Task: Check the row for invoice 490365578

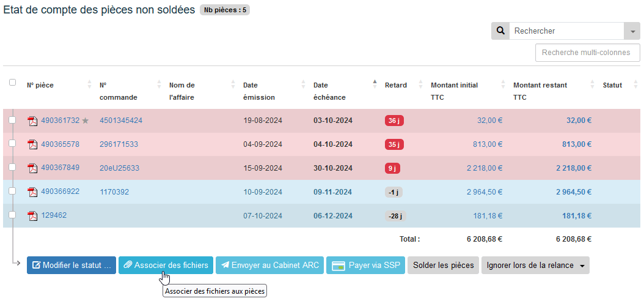Action: coord(12,144)
